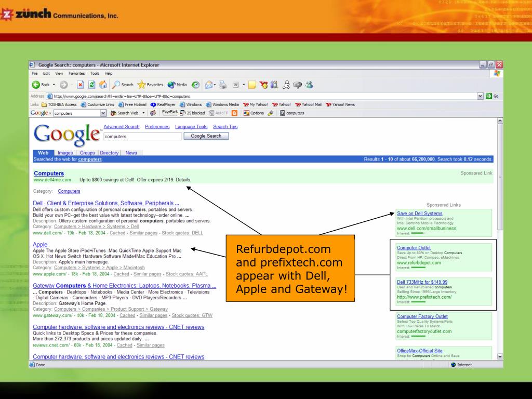
Task: Expand the Edit with Word dropdown arrow
Action: 244,85
